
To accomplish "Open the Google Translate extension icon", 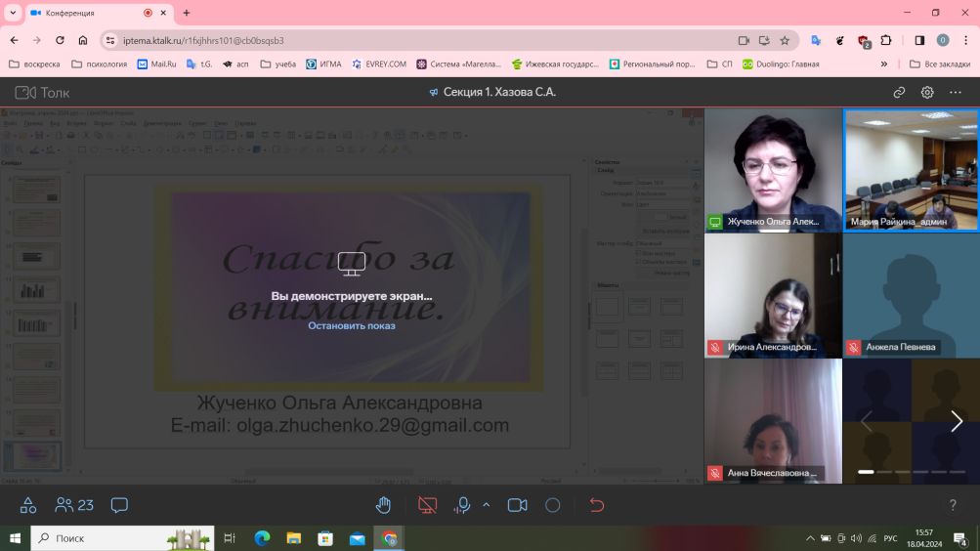I will point(816,40).
